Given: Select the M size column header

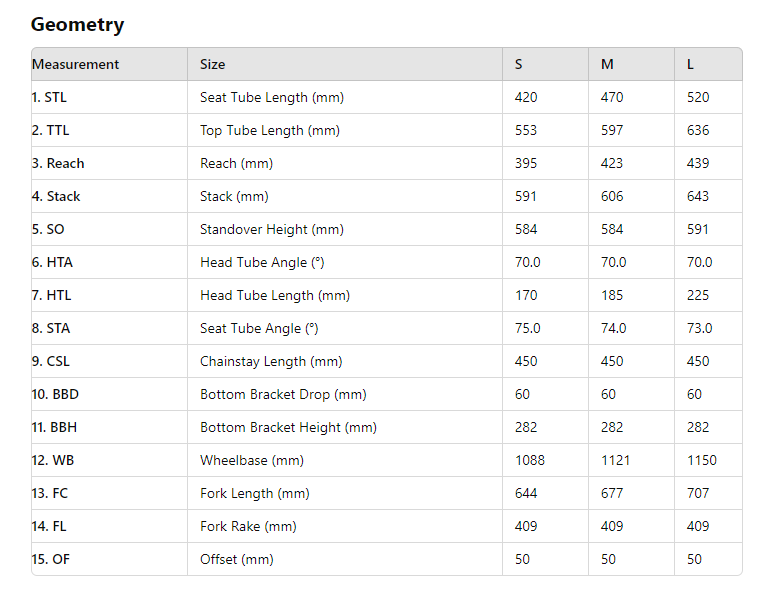Looking at the screenshot, I should pyautogui.click(x=607, y=64).
